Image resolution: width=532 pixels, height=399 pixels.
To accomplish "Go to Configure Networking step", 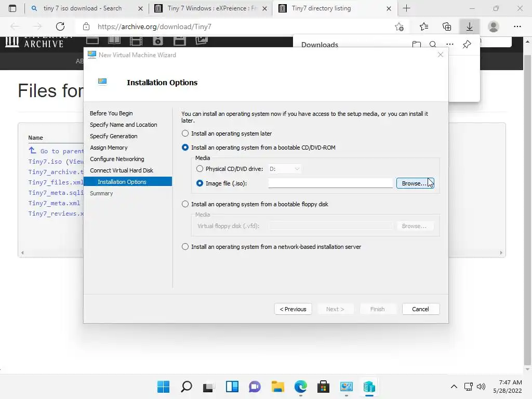I will pyautogui.click(x=117, y=159).
